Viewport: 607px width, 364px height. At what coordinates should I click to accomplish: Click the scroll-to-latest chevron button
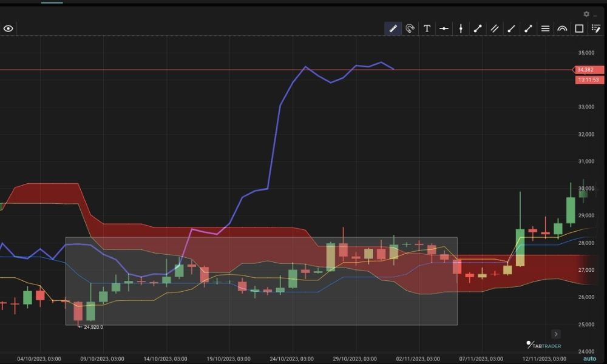tap(555, 334)
